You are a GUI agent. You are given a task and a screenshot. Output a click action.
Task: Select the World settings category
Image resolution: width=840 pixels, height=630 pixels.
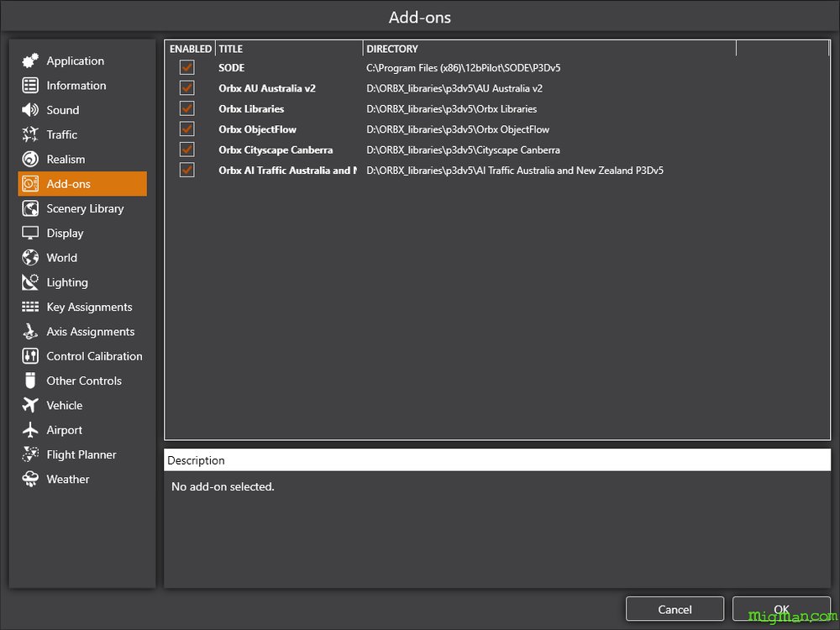[x=82, y=258]
